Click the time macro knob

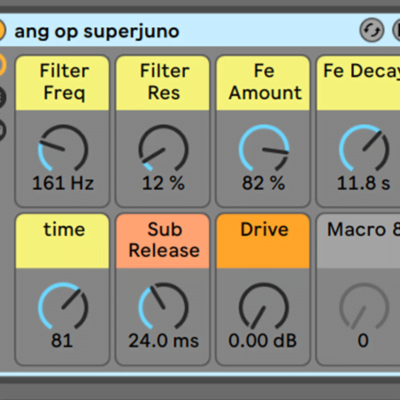click(63, 307)
